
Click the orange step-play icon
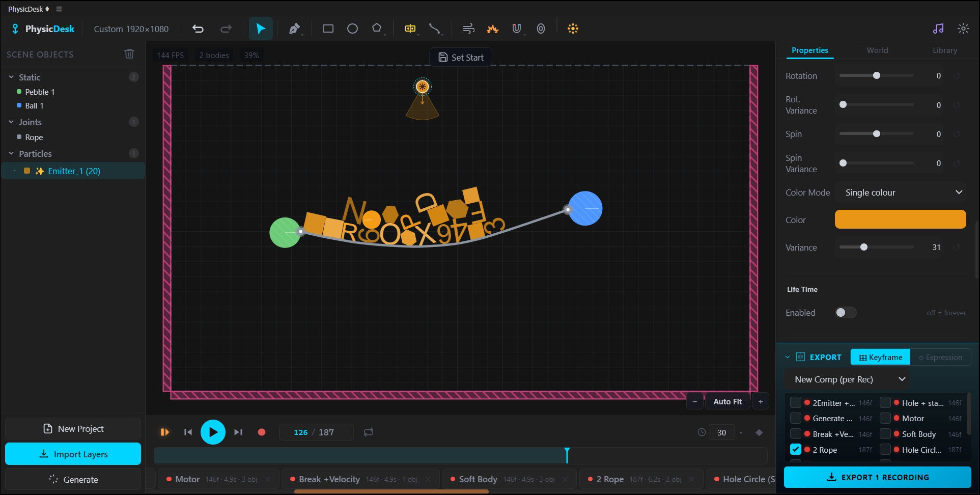tap(164, 432)
